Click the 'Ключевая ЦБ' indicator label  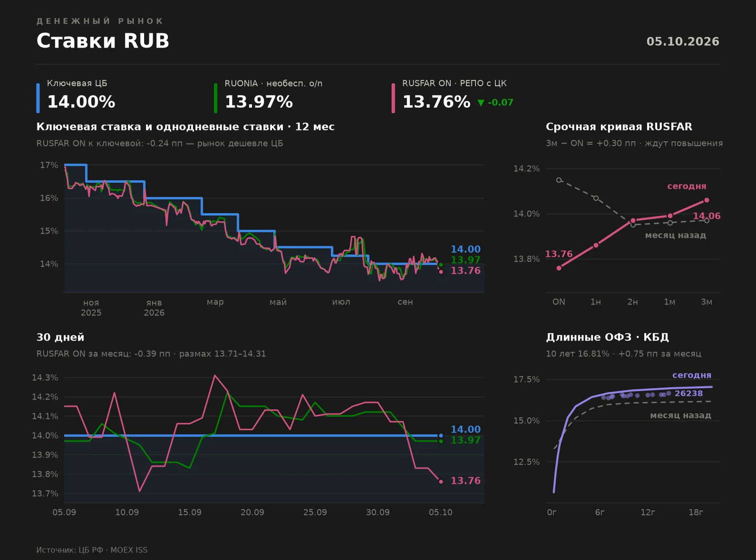click(x=77, y=83)
